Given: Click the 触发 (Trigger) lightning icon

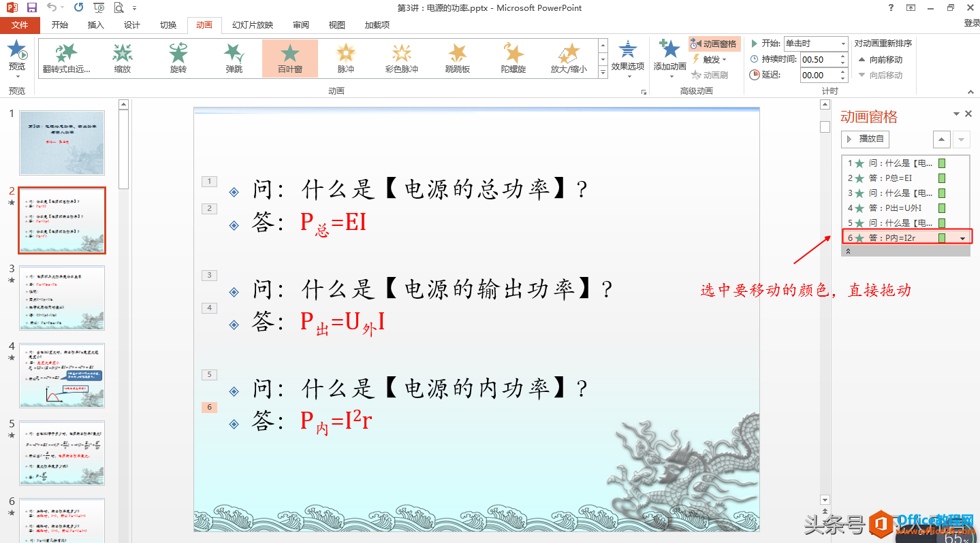Looking at the screenshot, I should click(697, 59).
